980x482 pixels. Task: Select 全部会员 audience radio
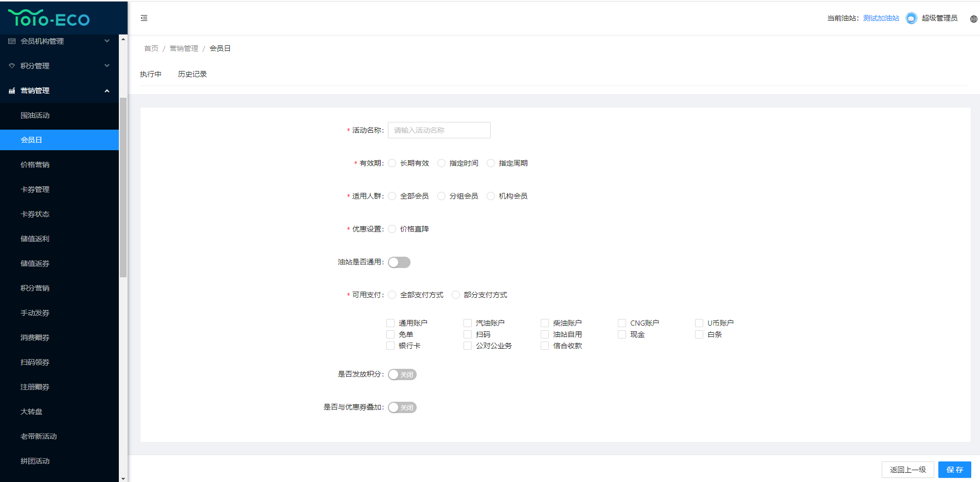pos(392,196)
